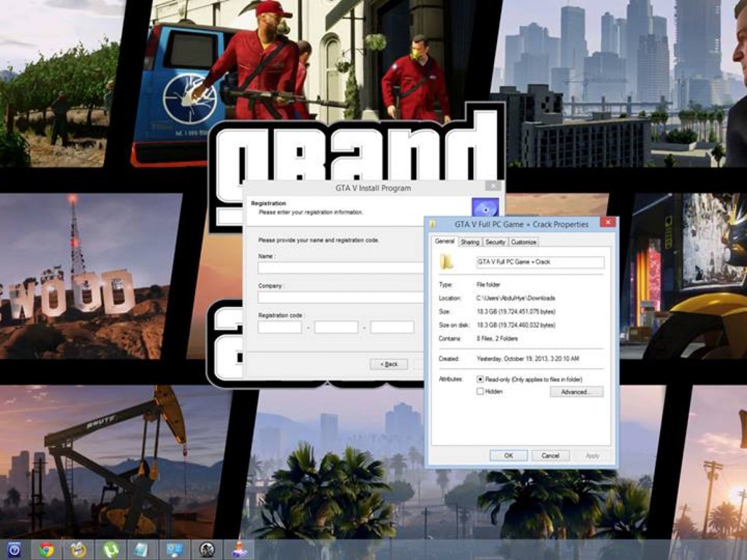Click the Advanced... button
Screen dimensions: 747x560
(x=576, y=392)
